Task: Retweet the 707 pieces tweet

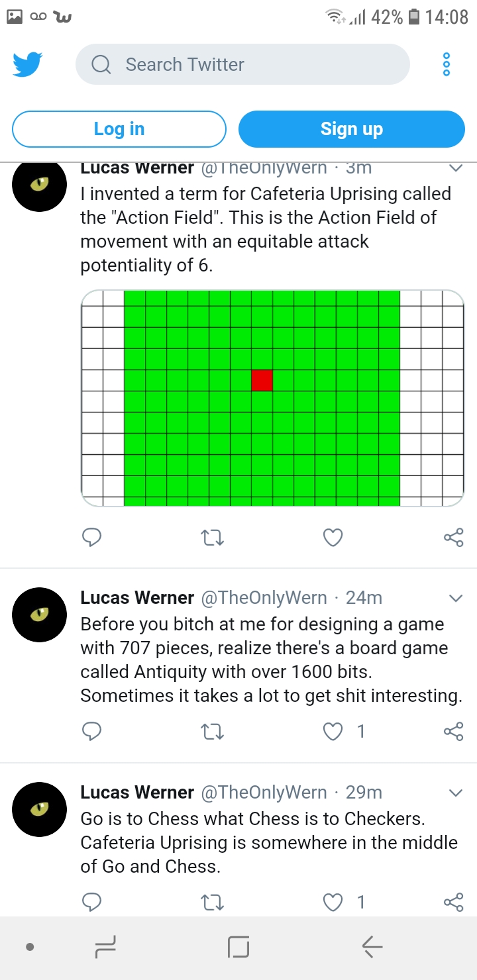Action: click(x=212, y=732)
